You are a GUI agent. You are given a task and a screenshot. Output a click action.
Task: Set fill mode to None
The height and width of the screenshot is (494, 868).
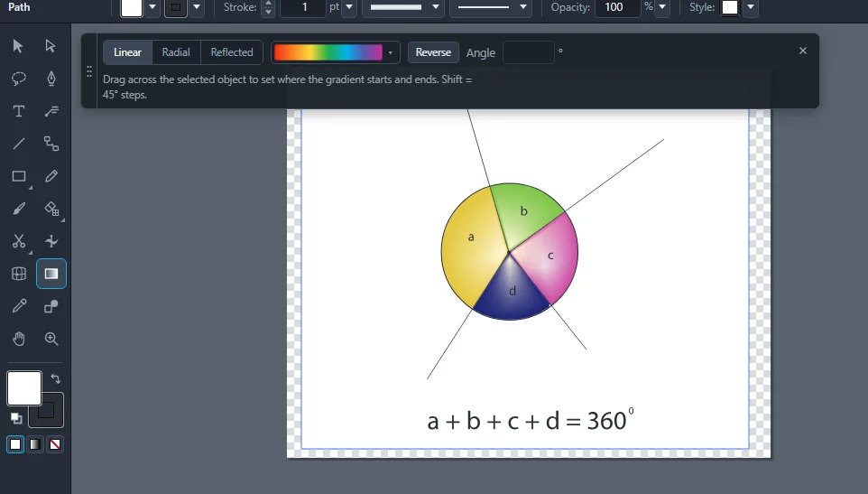55,444
